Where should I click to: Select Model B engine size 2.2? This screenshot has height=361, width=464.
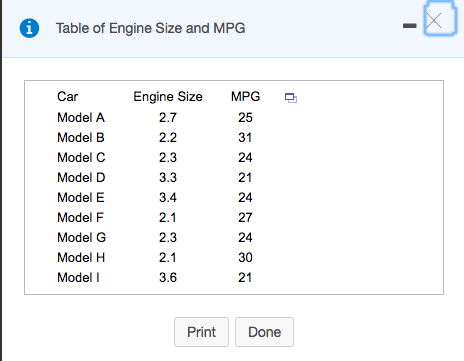click(168, 137)
